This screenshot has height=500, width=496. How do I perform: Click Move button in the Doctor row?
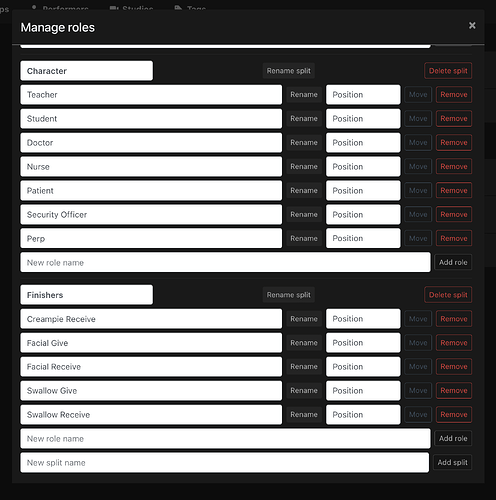pos(418,143)
